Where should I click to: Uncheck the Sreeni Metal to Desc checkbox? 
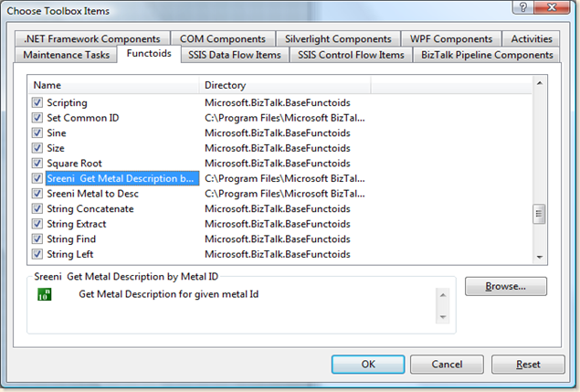pos(37,194)
